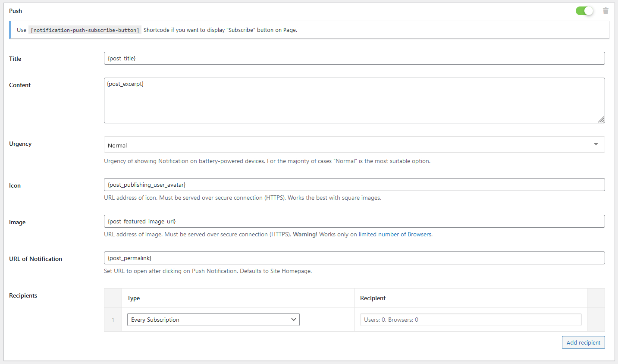Click the Content textarea resize handle
This screenshot has height=364, width=618.
[601, 119]
